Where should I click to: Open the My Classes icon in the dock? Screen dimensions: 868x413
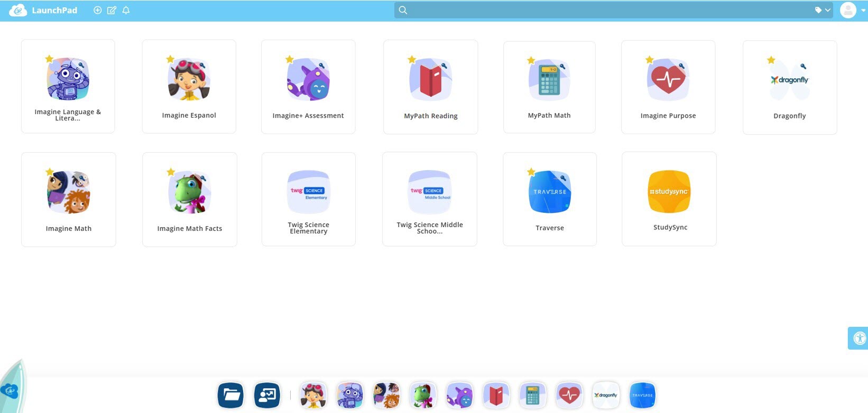pos(267,395)
